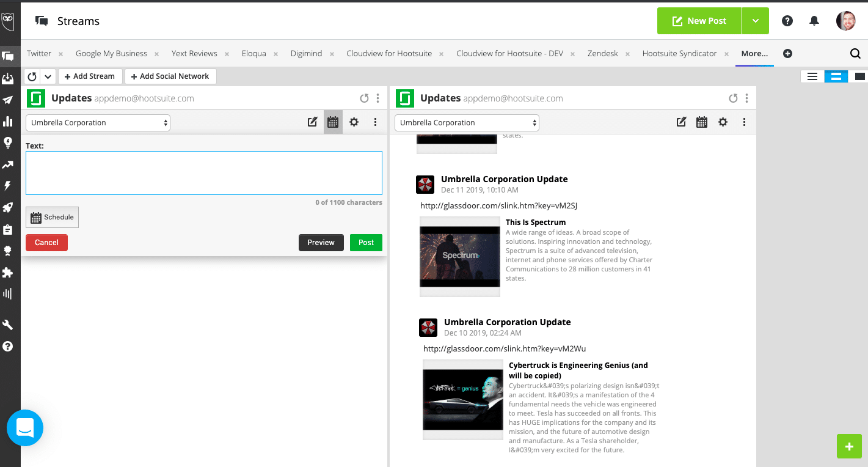The width and height of the screenshot is (868, 467).
Task: Click the green New Post button
Action: (x=699, y=21)
